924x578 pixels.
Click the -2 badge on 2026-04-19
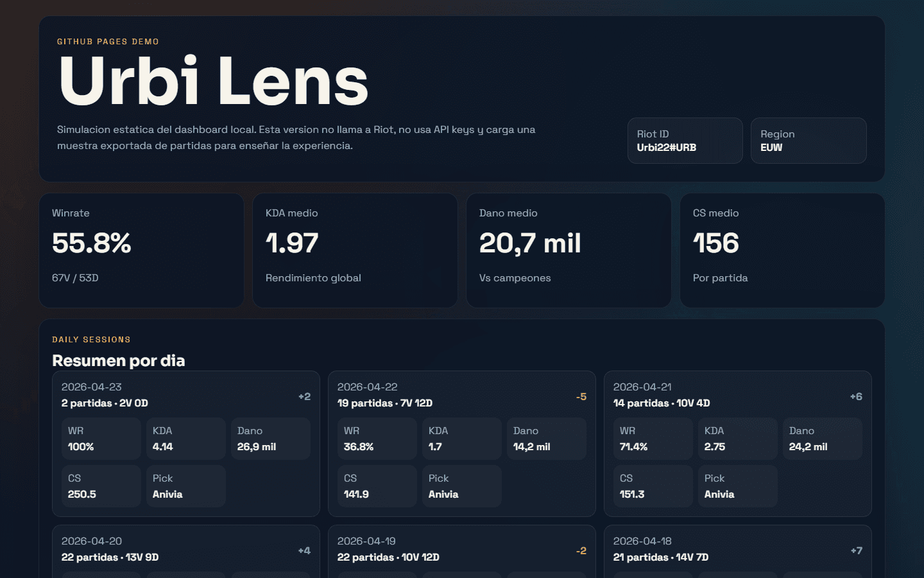pyautogui.click(x=581, y=551)
